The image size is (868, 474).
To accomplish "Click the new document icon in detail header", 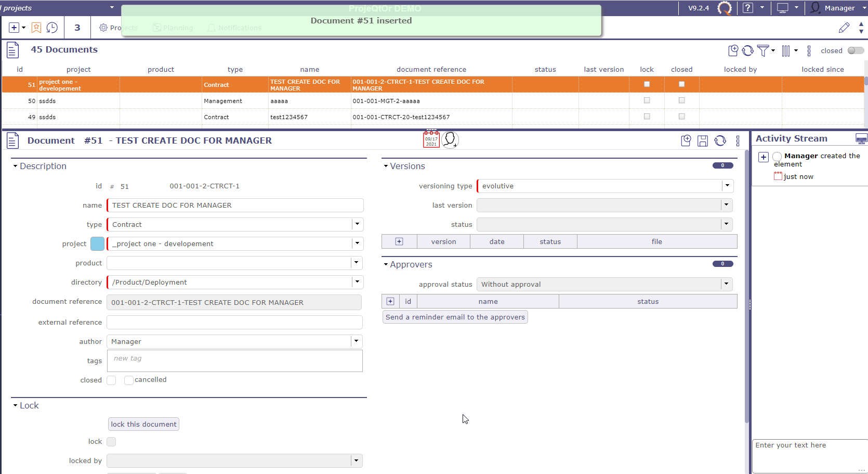I will pos(686,140).
